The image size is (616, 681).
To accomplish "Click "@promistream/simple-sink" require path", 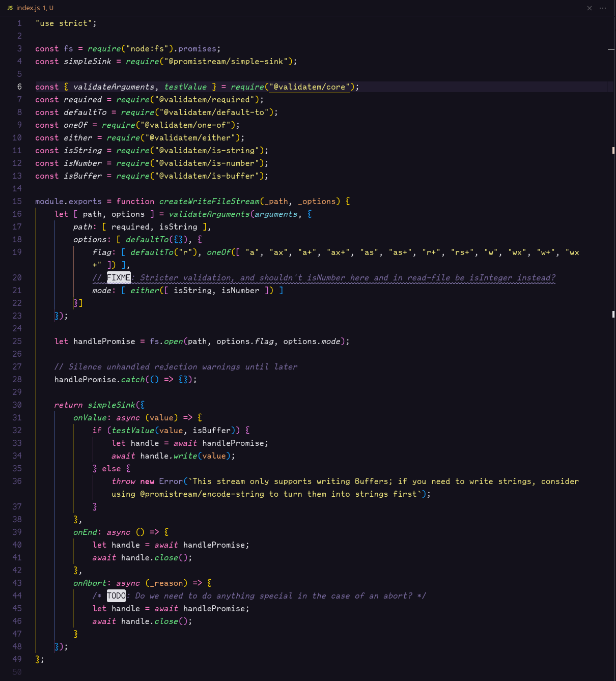I will 226,61.
